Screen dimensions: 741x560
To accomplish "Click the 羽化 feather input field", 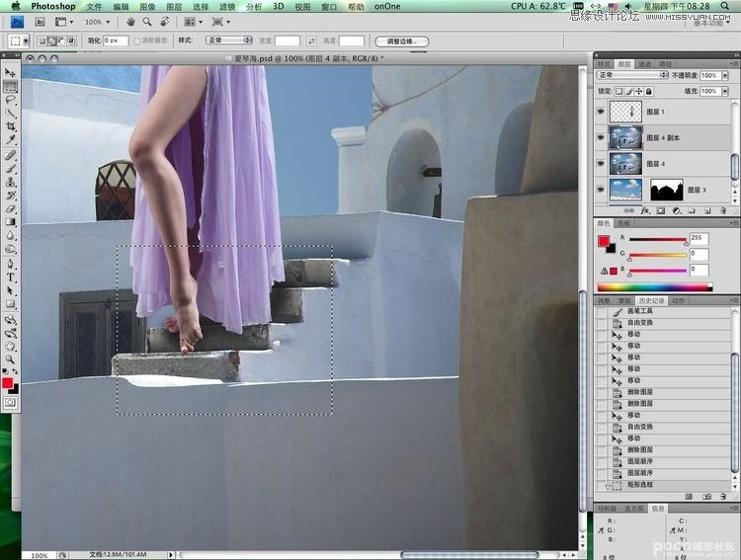I will click(116, 41).
